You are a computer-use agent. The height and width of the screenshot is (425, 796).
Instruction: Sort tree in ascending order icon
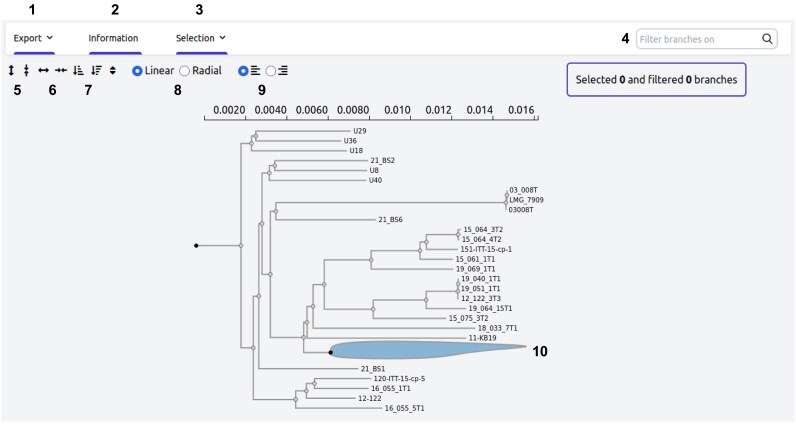tap(78, 71)
